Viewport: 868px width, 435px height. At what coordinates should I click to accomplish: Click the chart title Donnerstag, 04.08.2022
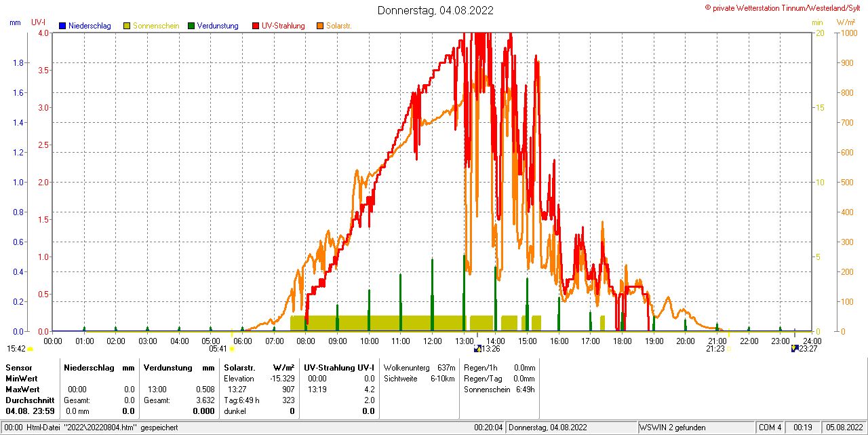435,10
